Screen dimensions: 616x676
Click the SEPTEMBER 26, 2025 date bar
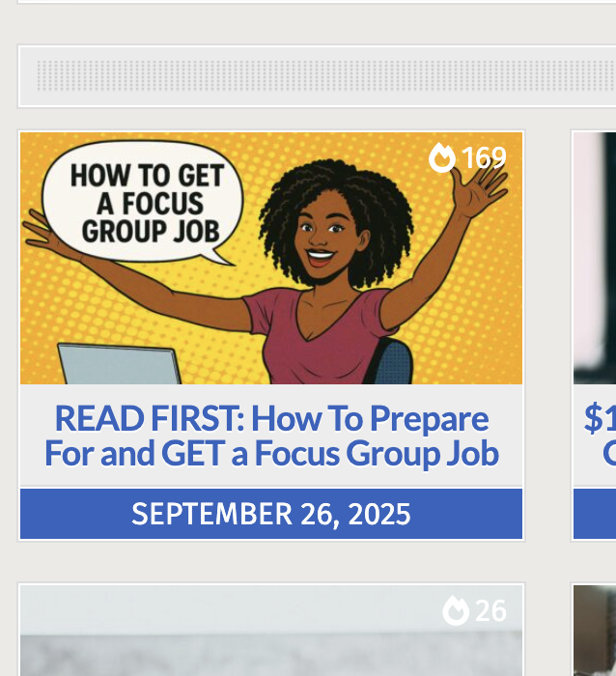[x=271, y=514]
